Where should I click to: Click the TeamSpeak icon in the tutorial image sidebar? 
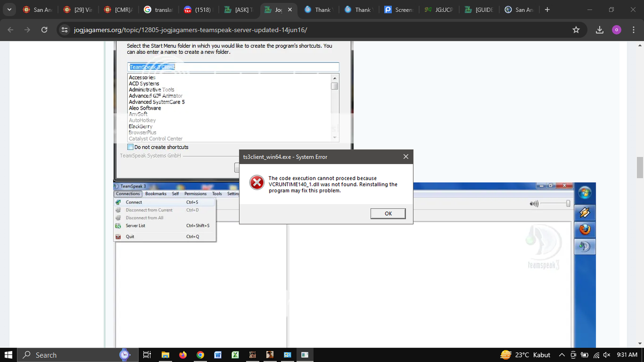click(585, 246)
